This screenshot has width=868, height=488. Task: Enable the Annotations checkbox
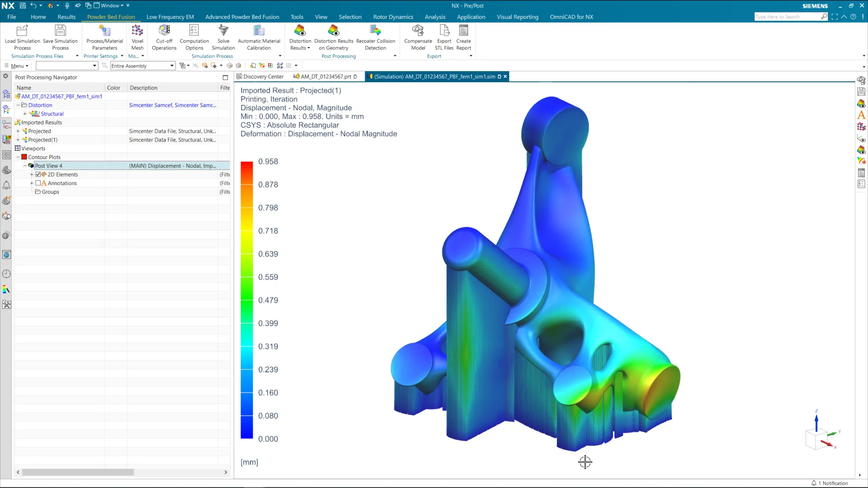pos(38,183)
